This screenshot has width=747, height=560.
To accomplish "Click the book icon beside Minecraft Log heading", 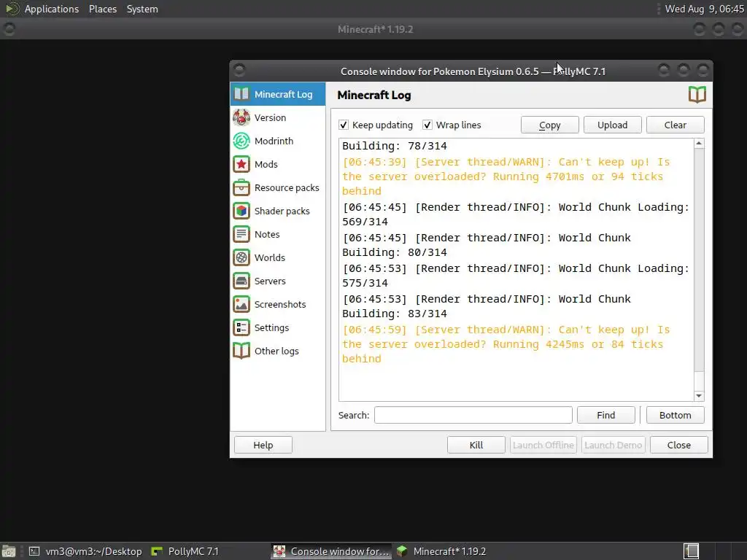I will [697, 94].
